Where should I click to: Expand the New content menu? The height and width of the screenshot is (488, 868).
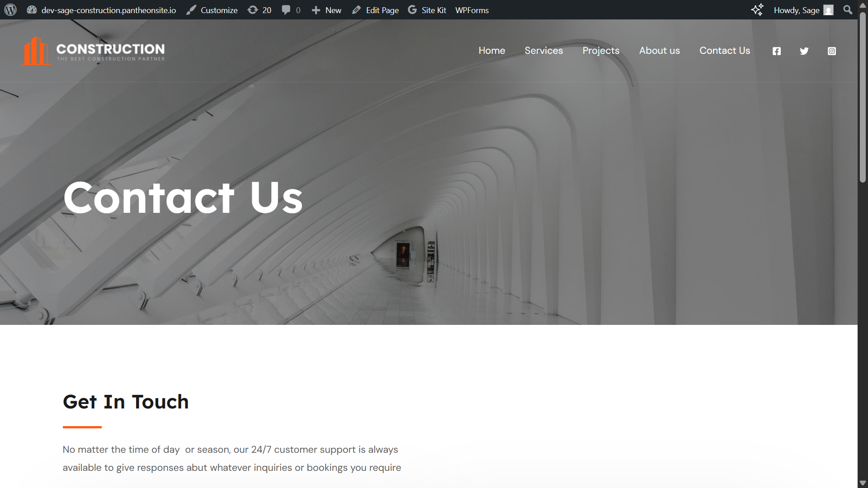coord(326,10)
